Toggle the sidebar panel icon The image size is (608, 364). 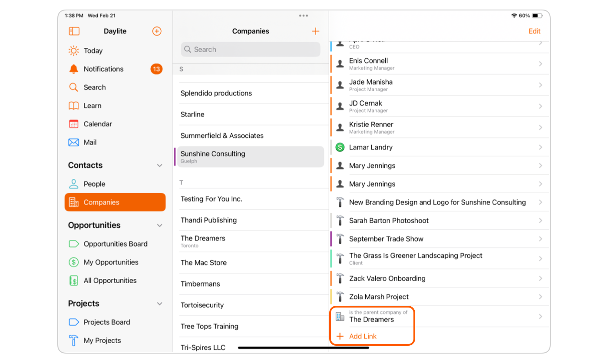point(74,31)
